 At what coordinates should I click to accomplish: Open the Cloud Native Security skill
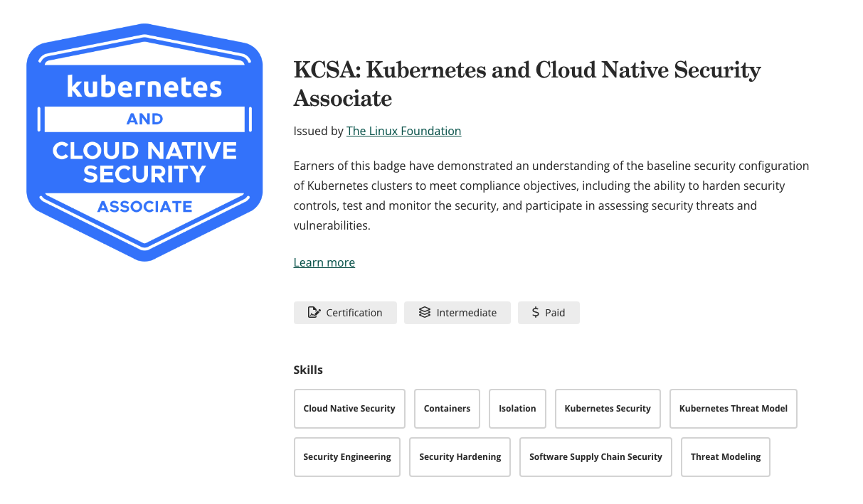349,409
